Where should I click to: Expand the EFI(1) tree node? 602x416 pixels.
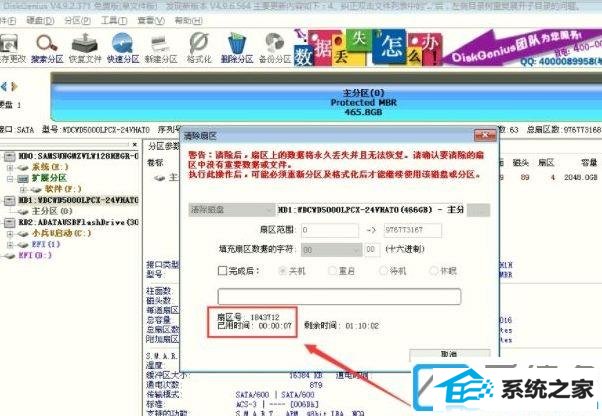10,244
